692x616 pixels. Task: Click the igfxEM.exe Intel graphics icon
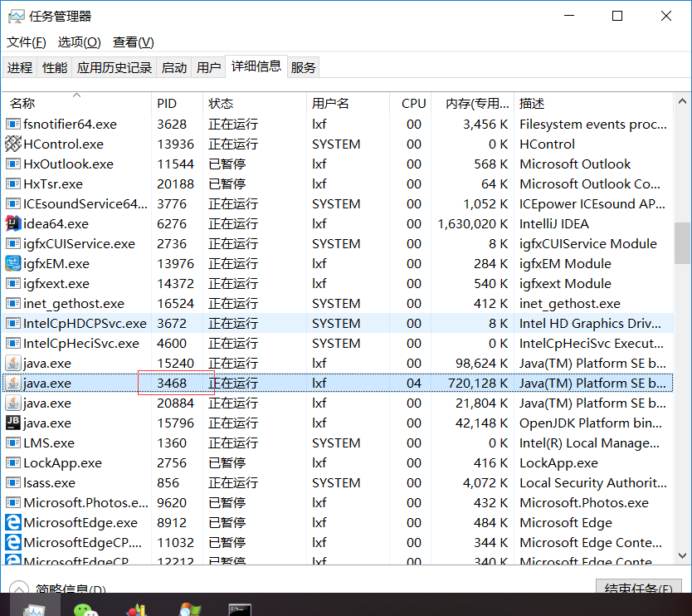(13, 264)
